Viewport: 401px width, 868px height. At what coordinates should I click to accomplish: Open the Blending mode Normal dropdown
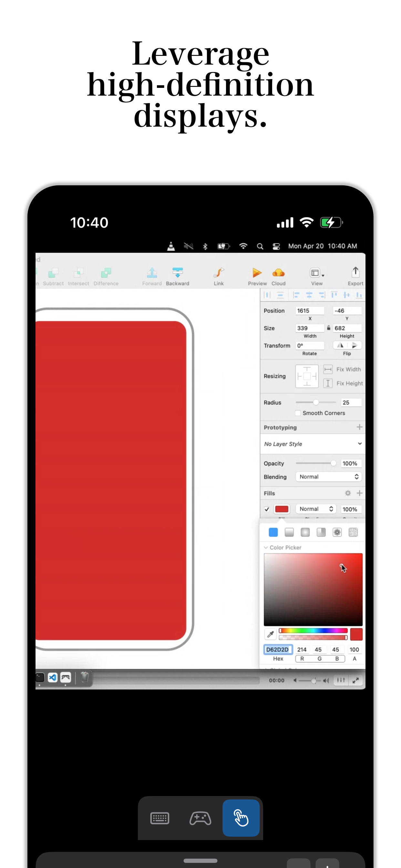329,477
